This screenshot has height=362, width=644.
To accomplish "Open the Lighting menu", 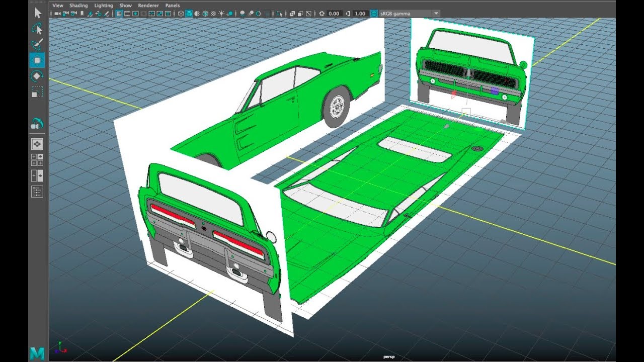I will 104,6.
